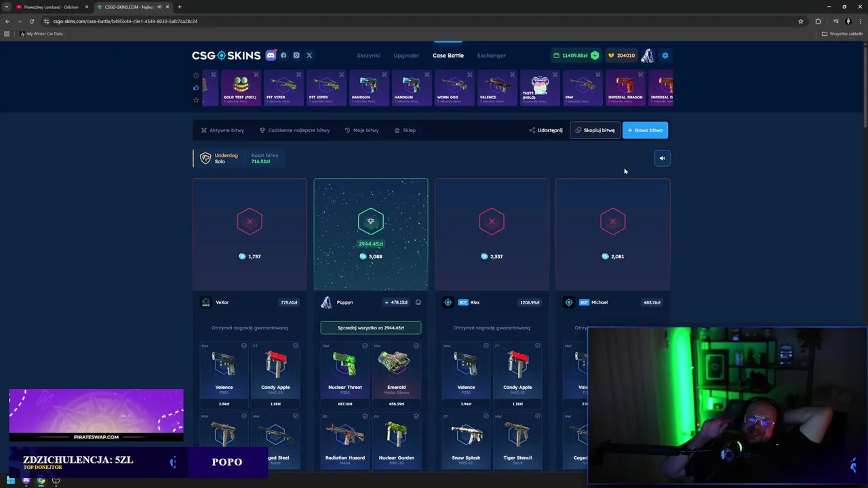Toggle checkmark on VeXor's Candy Apple card

pyautogui.click(x=296, y=346)
